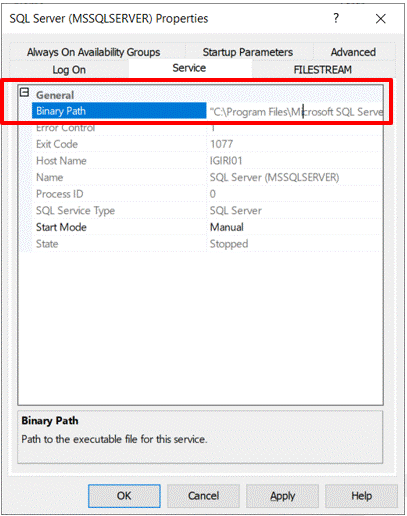Open Help for this dialog

361,496
